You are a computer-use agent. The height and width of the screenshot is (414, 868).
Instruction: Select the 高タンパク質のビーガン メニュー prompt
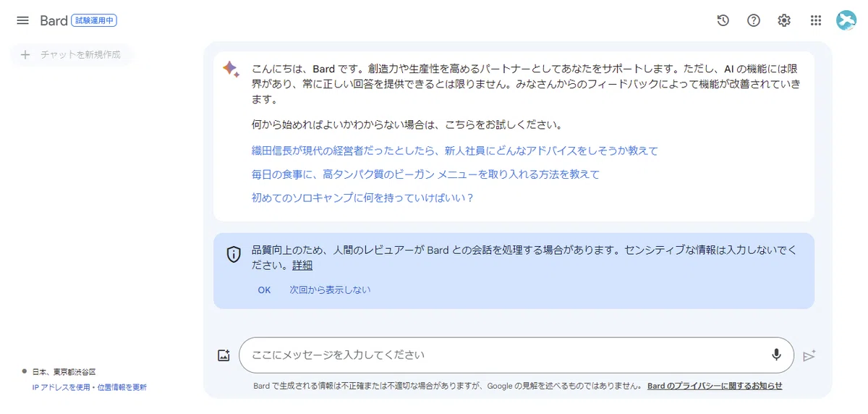click(425, 174)
